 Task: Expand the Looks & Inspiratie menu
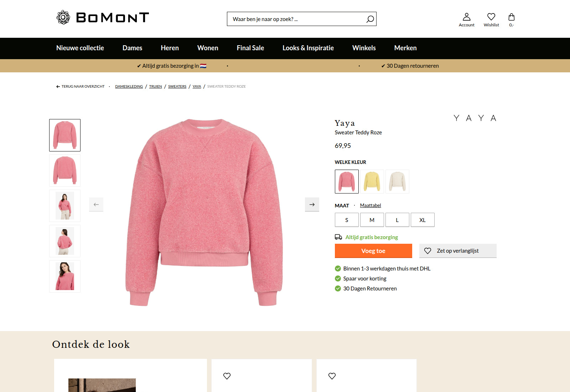click(x=308, y=48)
